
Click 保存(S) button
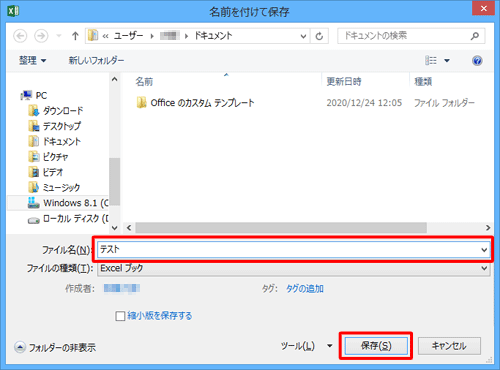tap(376, 346)
